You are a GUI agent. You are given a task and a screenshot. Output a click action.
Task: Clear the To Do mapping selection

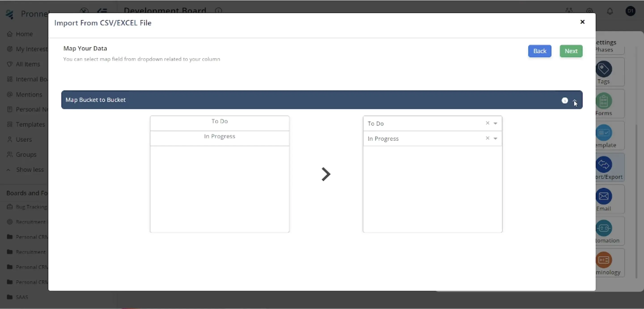[x=487, y=123]
